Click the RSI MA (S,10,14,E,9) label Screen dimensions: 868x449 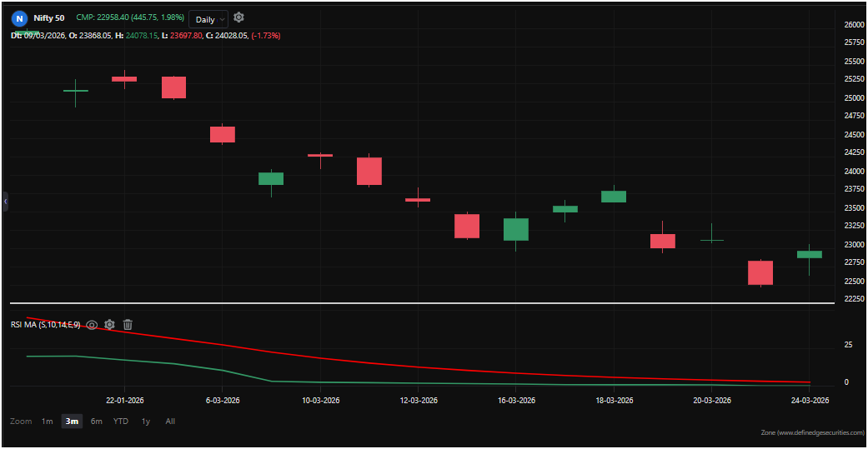pos(45,325)
